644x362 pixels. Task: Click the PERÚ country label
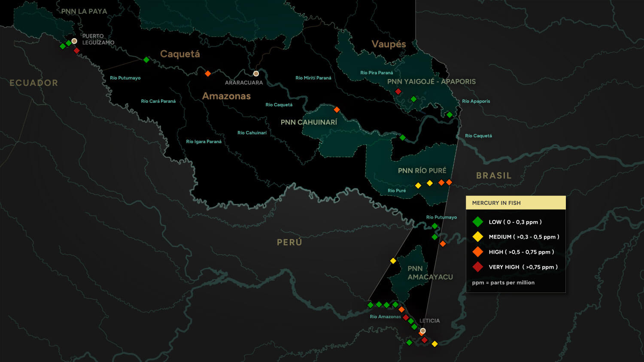point(289,242)
